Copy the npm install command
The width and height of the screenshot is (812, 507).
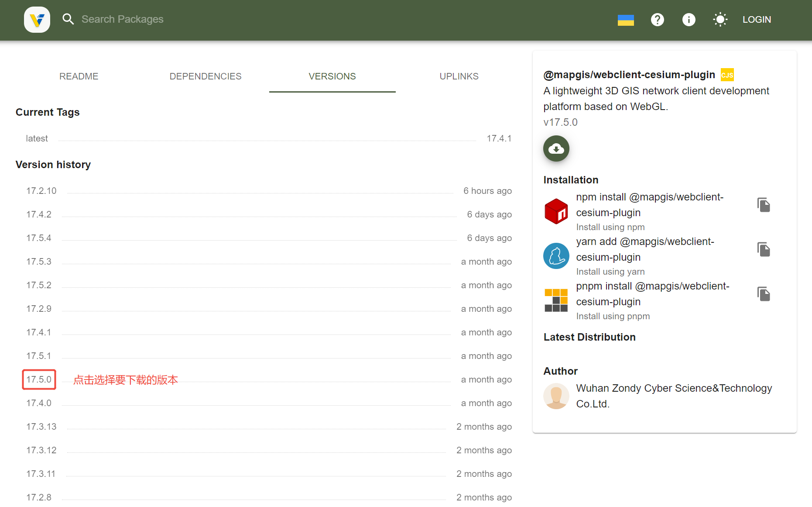[x=764, y=205]
